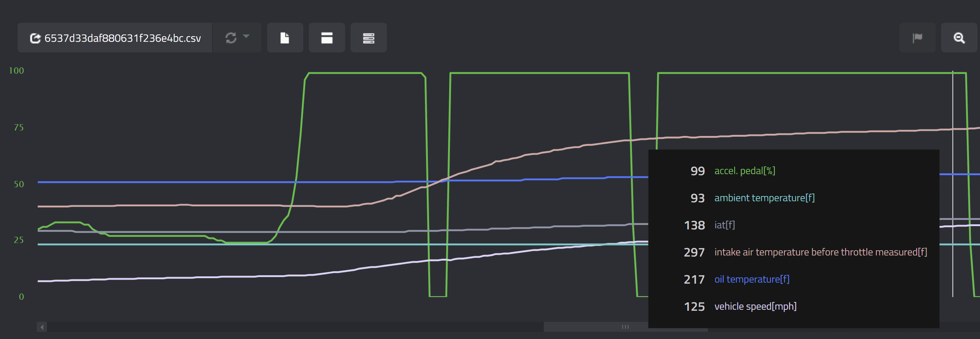Image resolution: width=980 pixels, height=339 pixels.
Task: Click the iat[f] legend label
Action: coord(724,225)
